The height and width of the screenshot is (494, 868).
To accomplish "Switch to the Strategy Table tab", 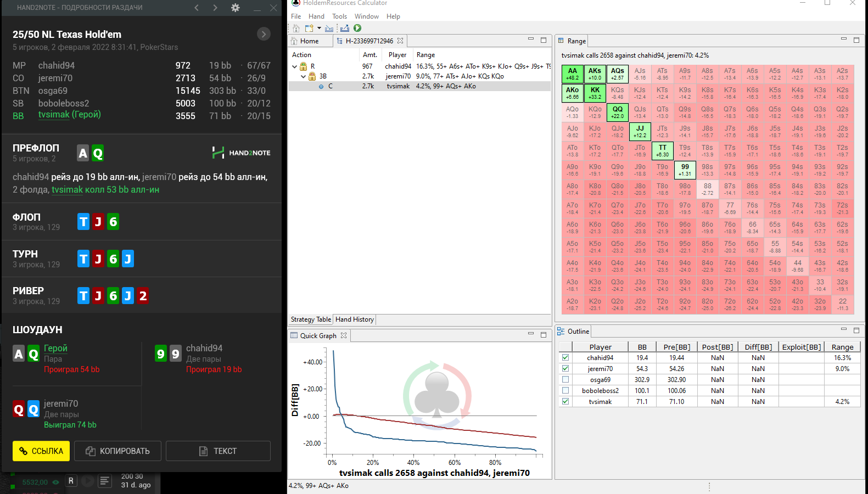I will pyautogui.click(x=311, y=319).
